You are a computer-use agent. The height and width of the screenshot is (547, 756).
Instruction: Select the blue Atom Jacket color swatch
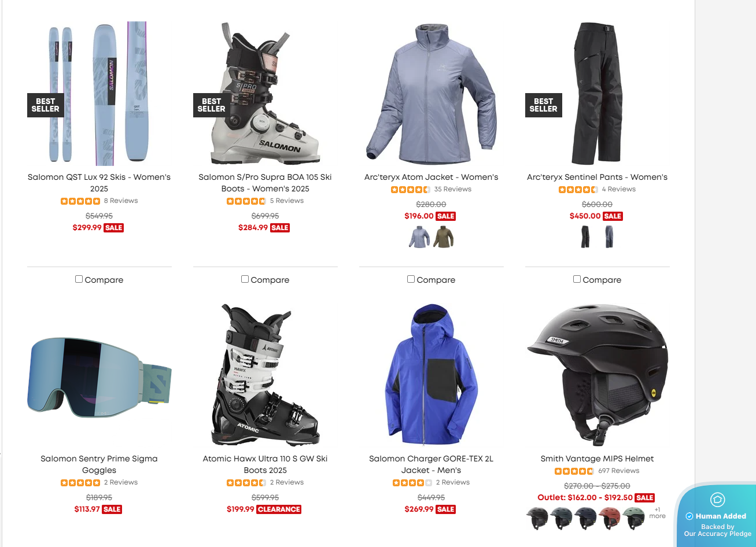(419, 237)
